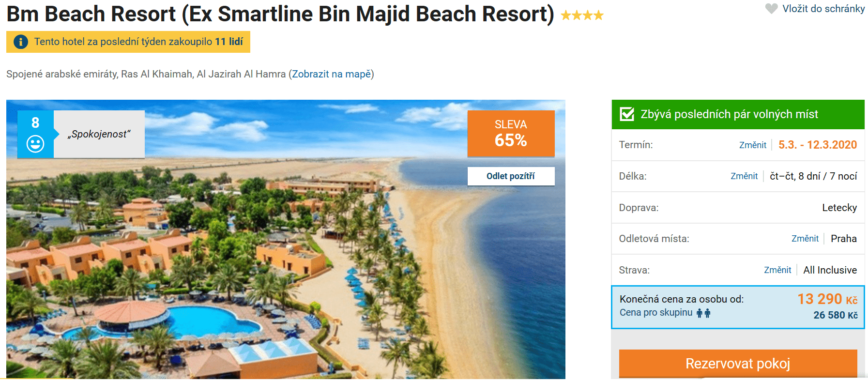Viewport: 868px width, 381px height.
Task: Click the Cena pro skupinu text
Action: pyautogui.click(x=656, y=313)
